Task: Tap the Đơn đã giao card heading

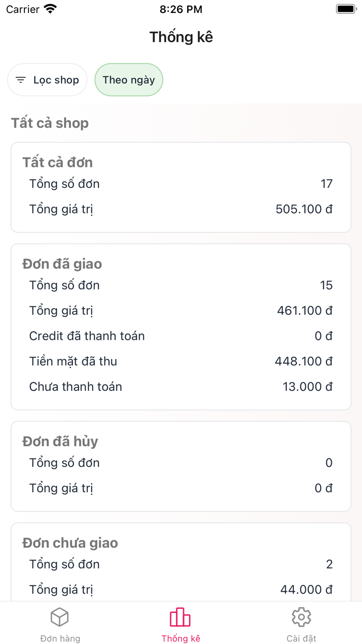Action: (62, 264)
